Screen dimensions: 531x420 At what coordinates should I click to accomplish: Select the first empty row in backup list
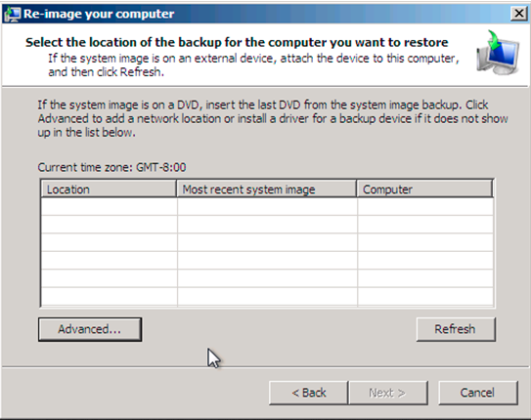267,207
